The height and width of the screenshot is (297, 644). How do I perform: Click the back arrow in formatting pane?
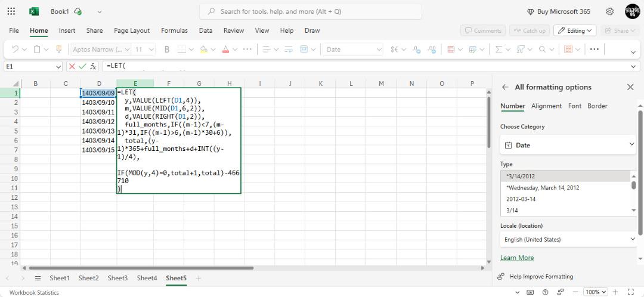tap(505, 87)
